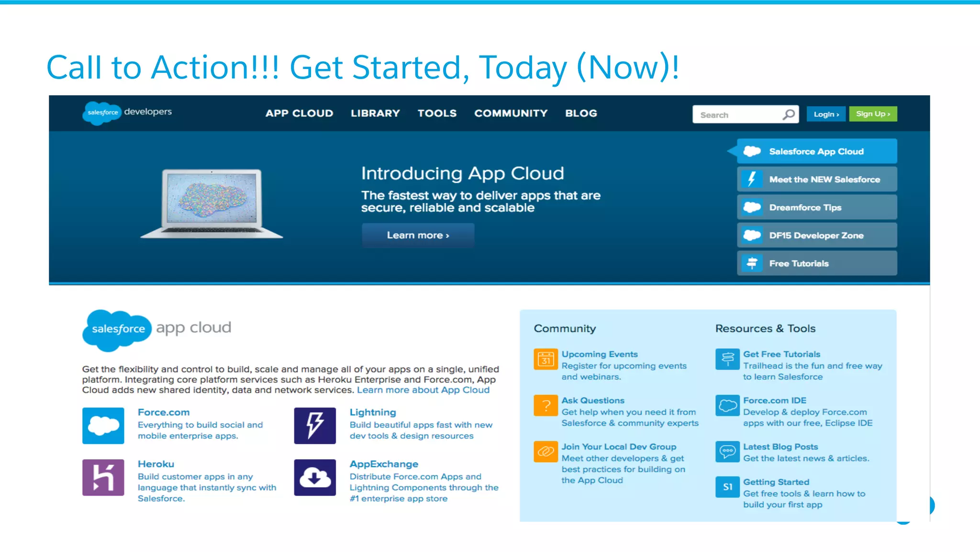The width and height of the screenshot is (980, 552).
Task: Click the Salesforce developers cloud logo
Action: coord(102,113)
